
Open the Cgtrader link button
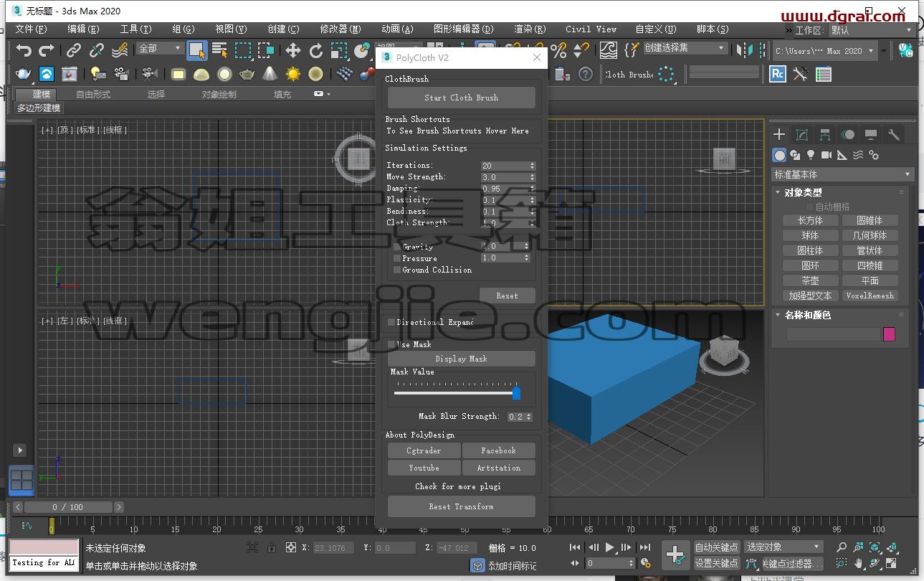pyautogui.click(x=424, y=450)
